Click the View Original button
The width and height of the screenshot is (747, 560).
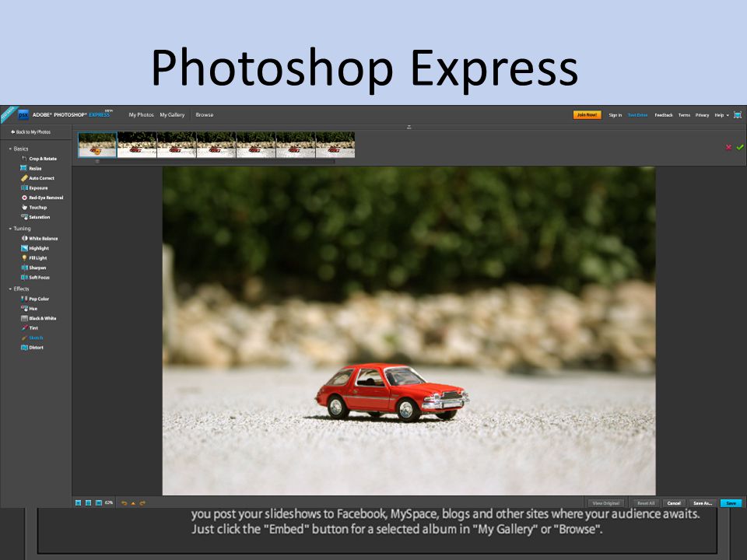coord(606,503)
